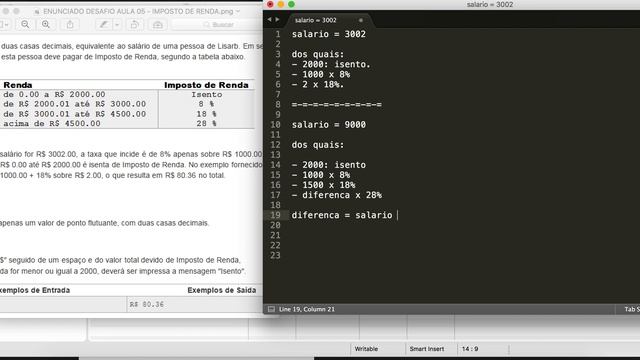Click line 4 '- 2000: isento.'

tap(331, 64)
